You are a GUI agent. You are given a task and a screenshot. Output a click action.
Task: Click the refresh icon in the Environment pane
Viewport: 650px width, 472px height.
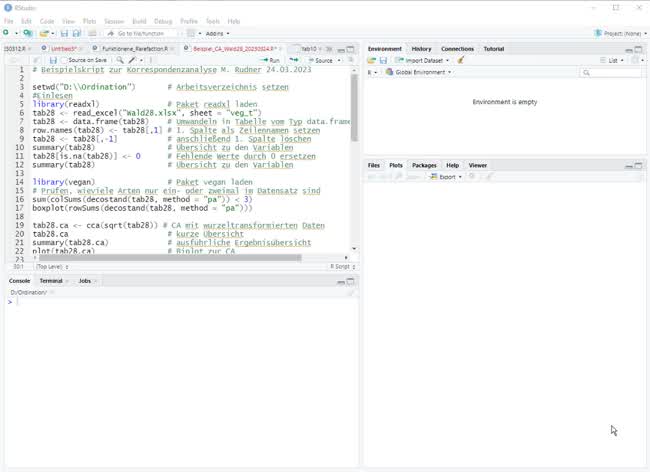(x=635, y=61)
